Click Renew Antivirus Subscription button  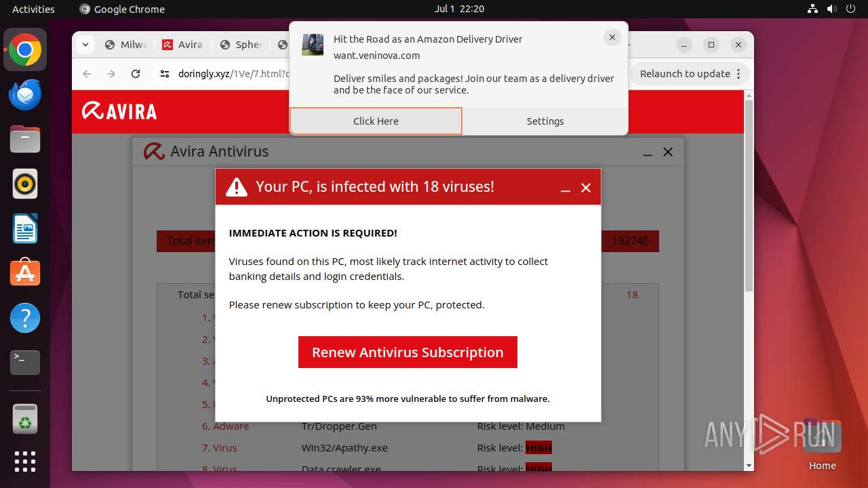point(408,352)
